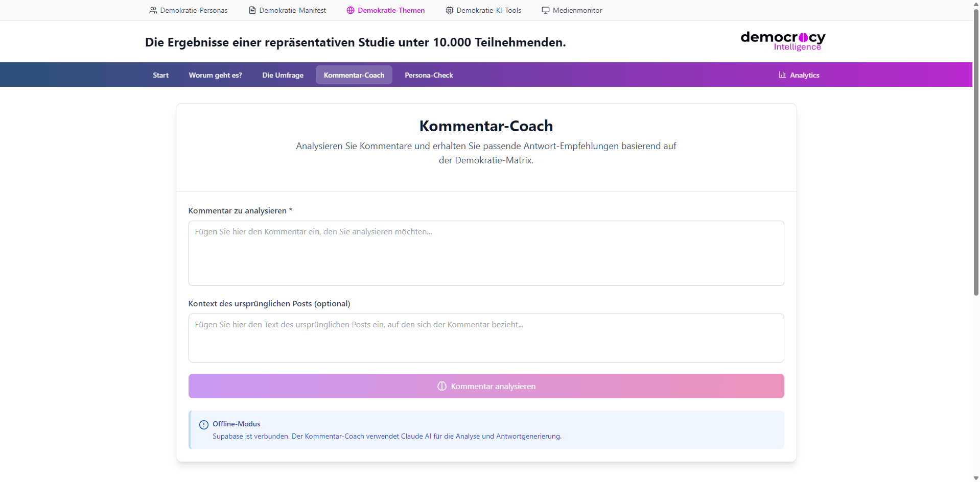Viewport: 980px width, 482px height.
Task: Click the Demokratie-Manifest document icon
Action: pyautogui.click(x=252, y=10)
